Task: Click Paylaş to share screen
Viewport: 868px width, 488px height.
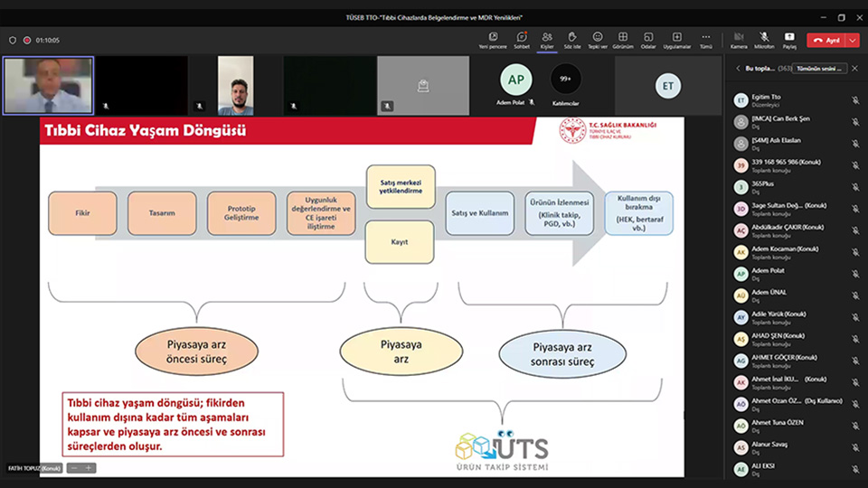Action: (789, 40)
